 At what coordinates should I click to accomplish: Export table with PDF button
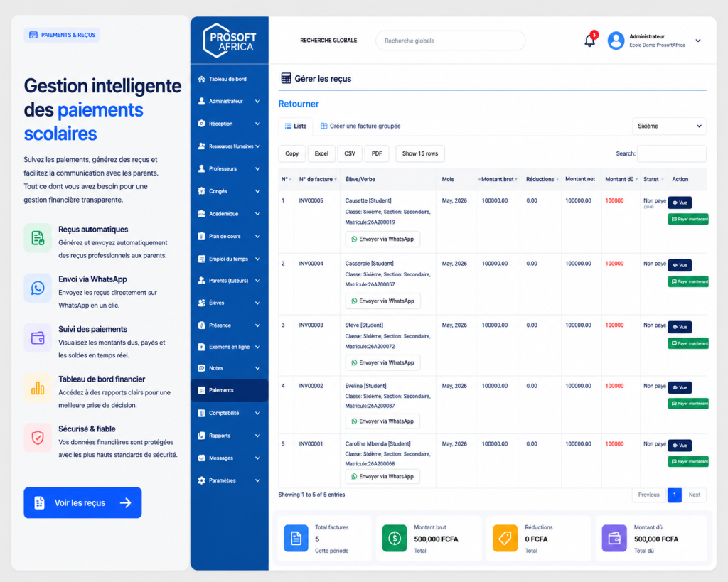(x=377, y=153)
